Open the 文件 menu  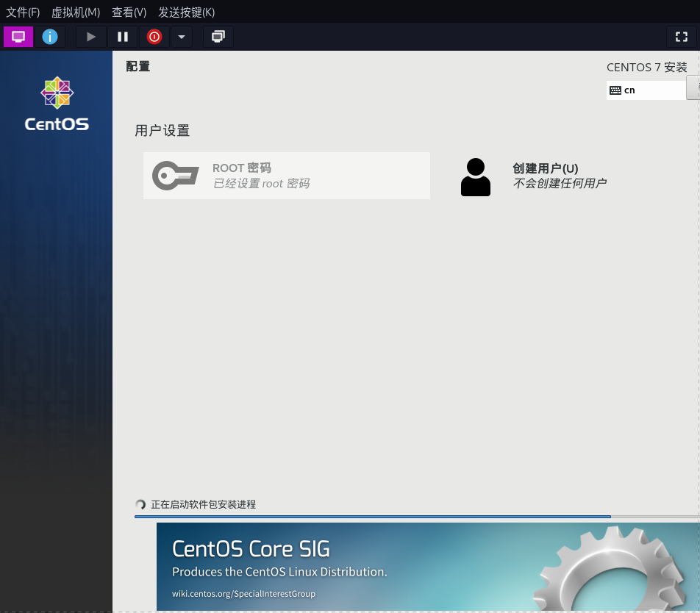21,12
